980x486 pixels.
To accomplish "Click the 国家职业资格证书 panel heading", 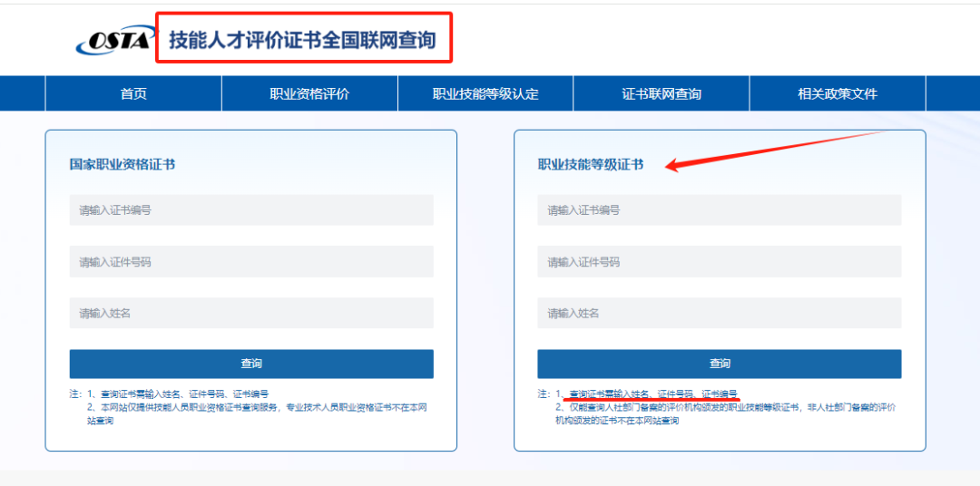I will click(x=122, y=164).
